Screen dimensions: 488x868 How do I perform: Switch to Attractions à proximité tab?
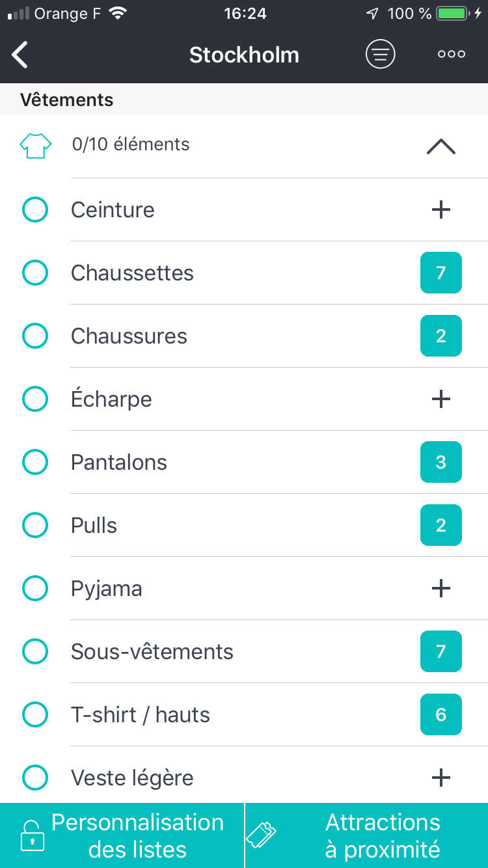click(x=367, y=835)
